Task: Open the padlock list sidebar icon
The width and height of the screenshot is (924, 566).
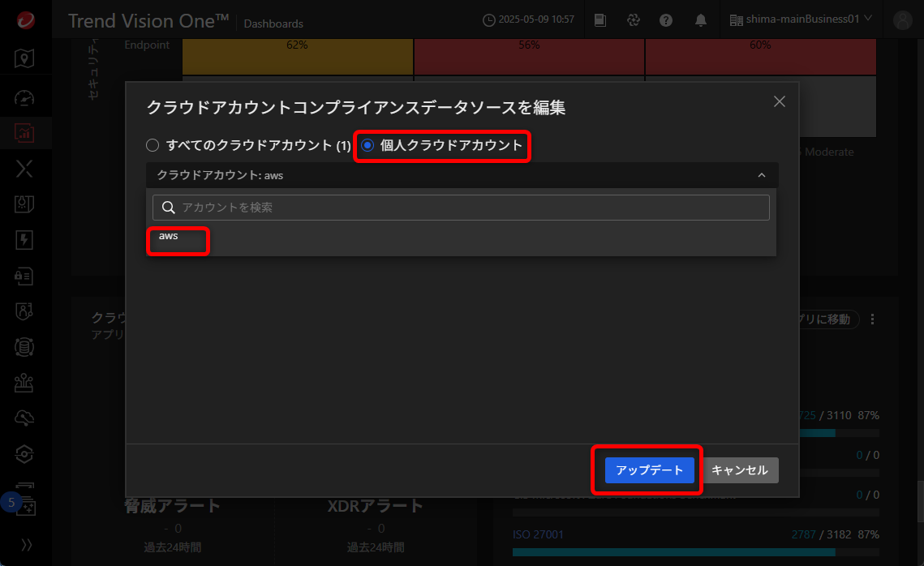Action: coord(24,277)
